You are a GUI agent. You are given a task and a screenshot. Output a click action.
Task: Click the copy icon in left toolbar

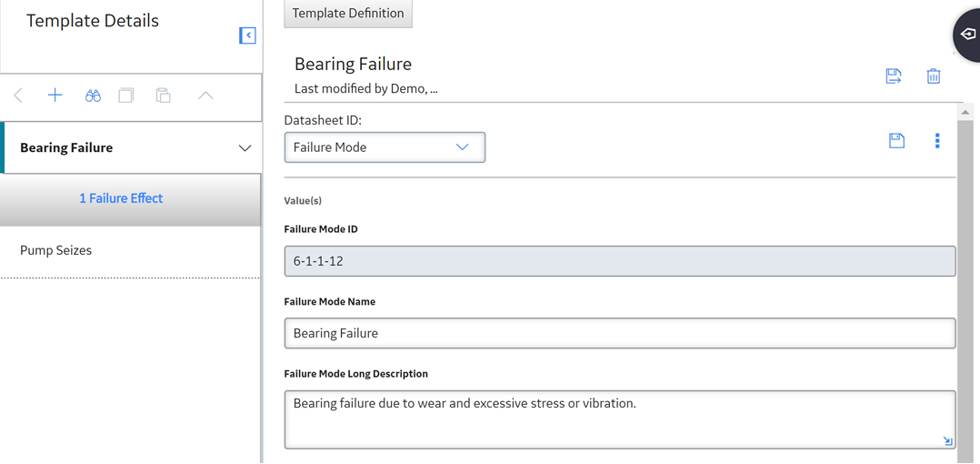[126, 96]
